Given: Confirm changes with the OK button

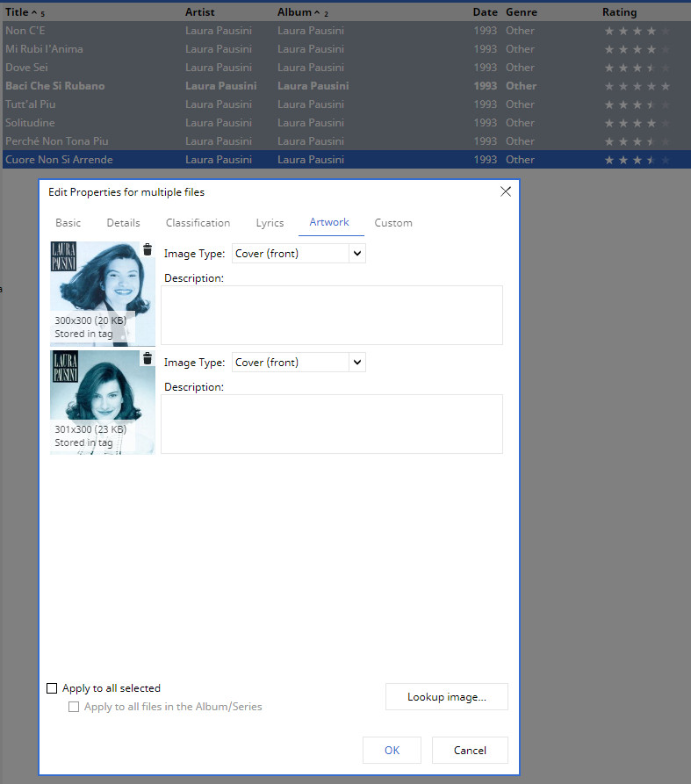Looking at the screenshot, I should point(392,750).
